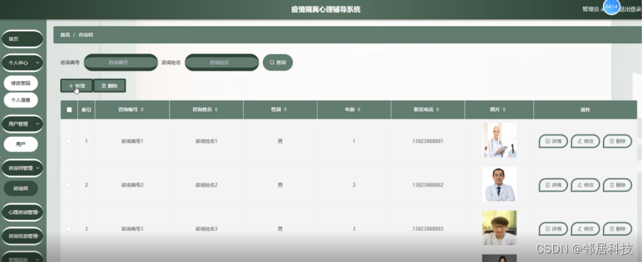This screenshot has height=262, width=644.
Task: Select the 咨询师 submenu item
Action: [x=21, y=188]
